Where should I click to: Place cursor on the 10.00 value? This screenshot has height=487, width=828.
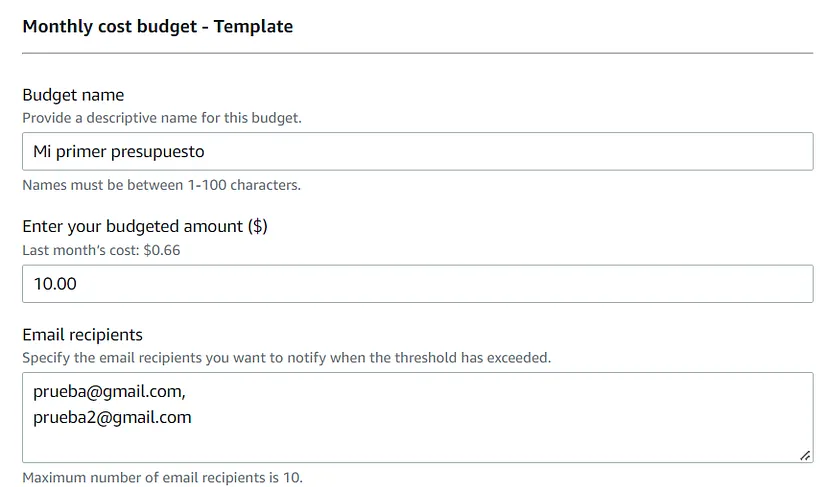tap(55, 284)
